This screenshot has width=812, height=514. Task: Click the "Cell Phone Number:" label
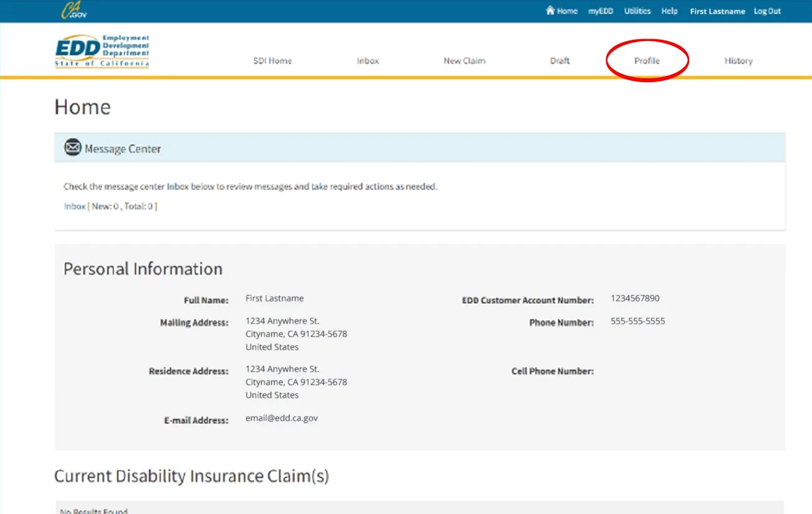point(553,371)
